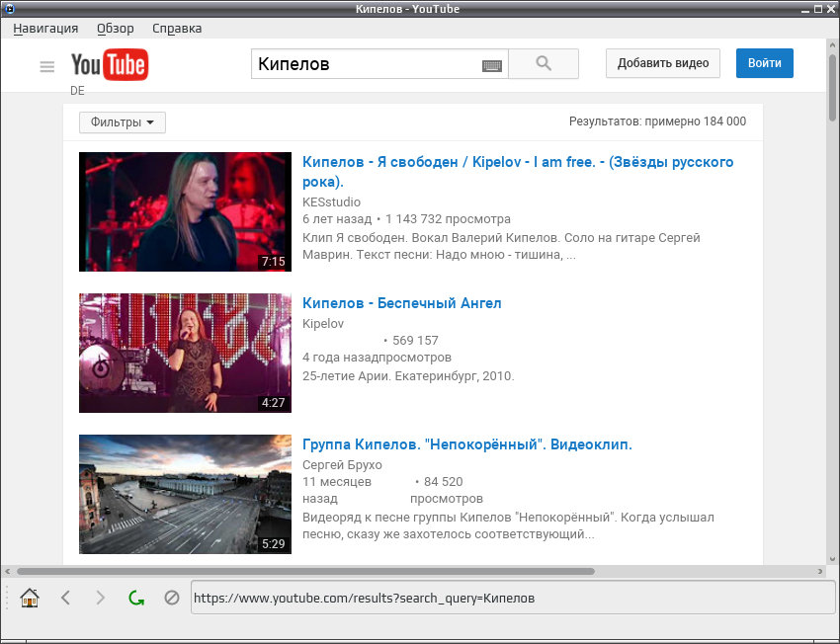The image size is (840, 644).
Task: Open video link Кипелов - Беспечный Ангел
Action: 402,303
